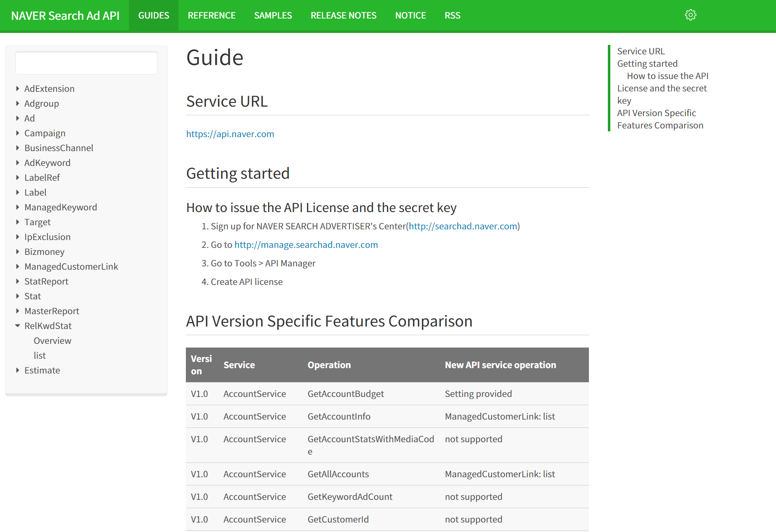Jump to How to issue the API License entry
This screenshot has width=776, height=532.
coord(663,88)
